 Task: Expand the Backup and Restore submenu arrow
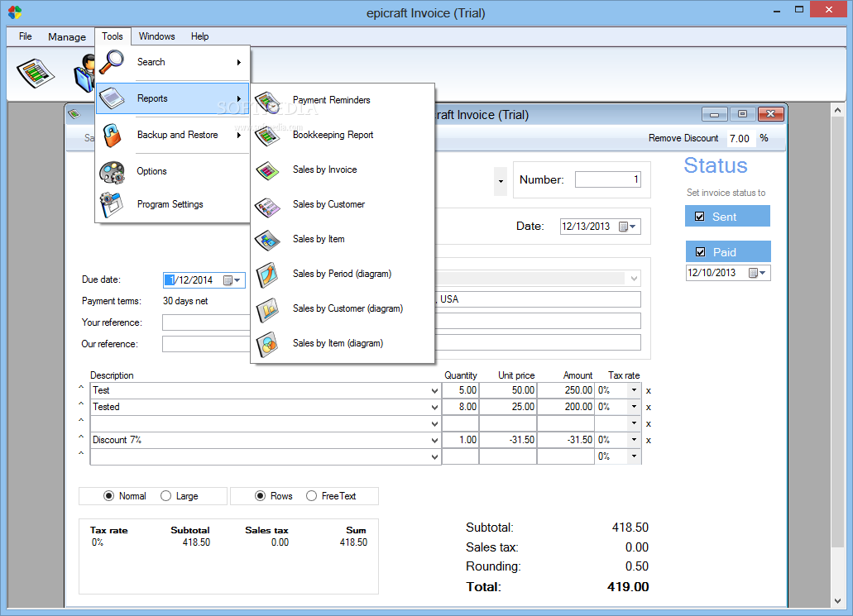point(239,135)
